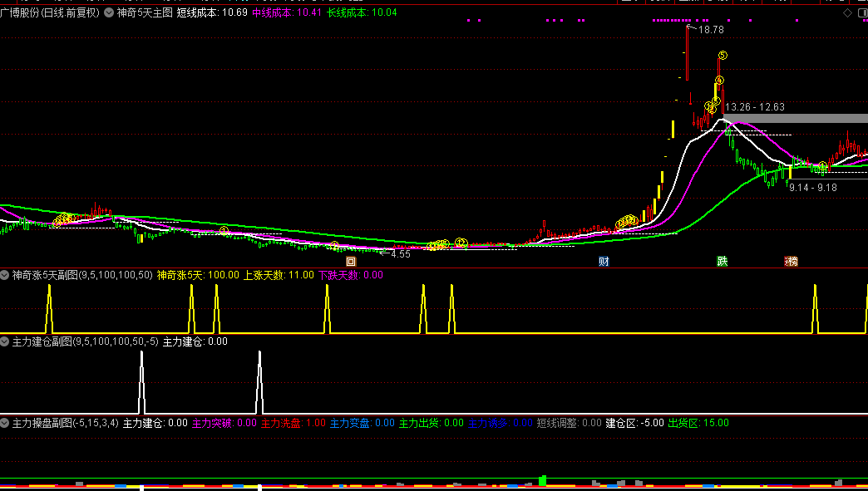868x491 pixels.
Task: Click the 广博股份(日线 前复权) title
Action: click(50, 13)
